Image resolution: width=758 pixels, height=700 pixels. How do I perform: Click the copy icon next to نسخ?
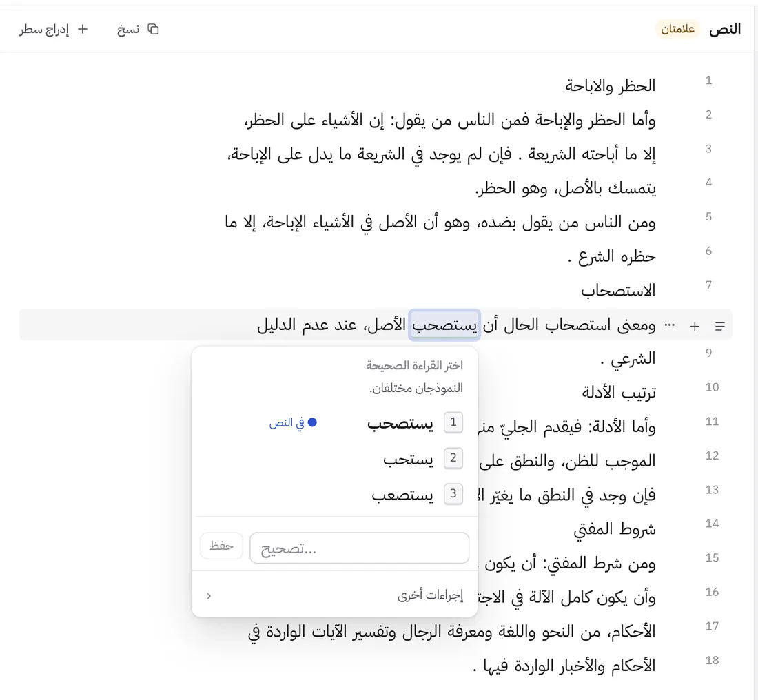pyautogui.click(x=153, y=30)
